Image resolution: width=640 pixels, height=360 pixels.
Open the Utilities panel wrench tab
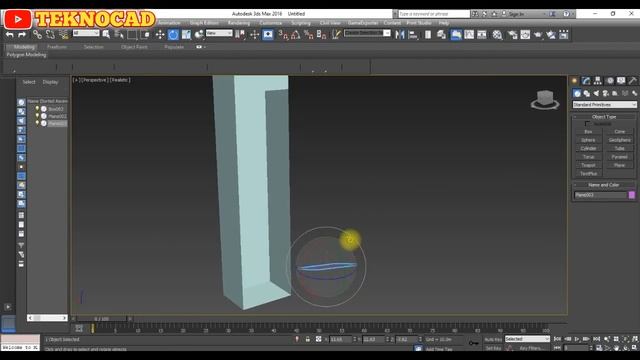632,81
